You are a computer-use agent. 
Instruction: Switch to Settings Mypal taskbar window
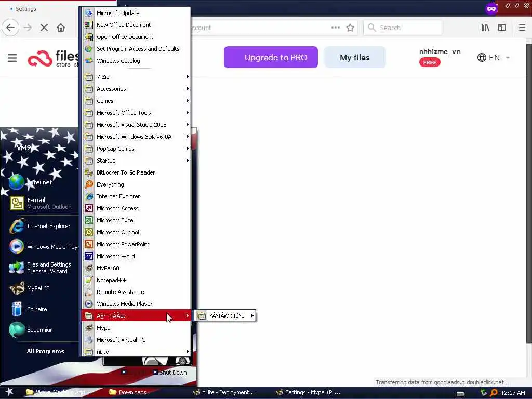tap(308, 392)
